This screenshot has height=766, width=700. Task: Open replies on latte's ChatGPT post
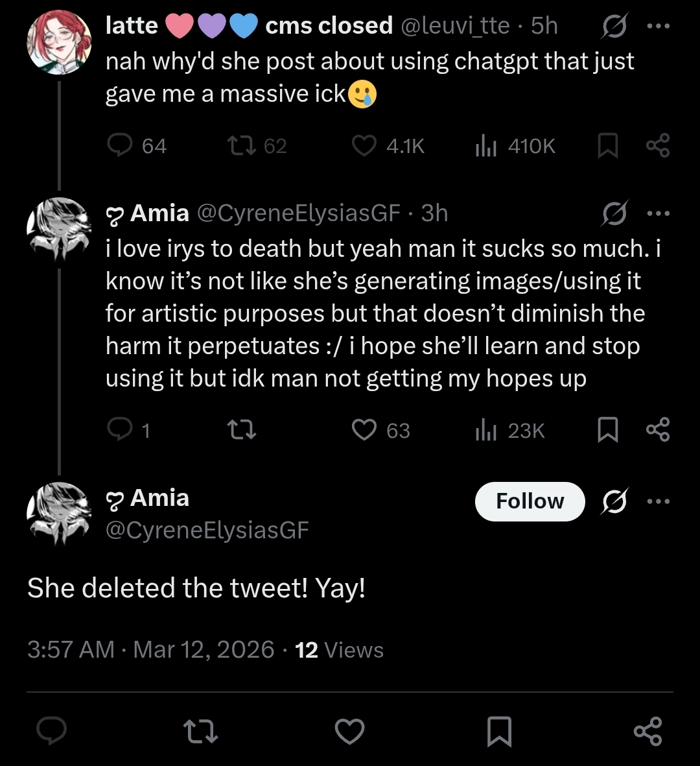(120, 146)
